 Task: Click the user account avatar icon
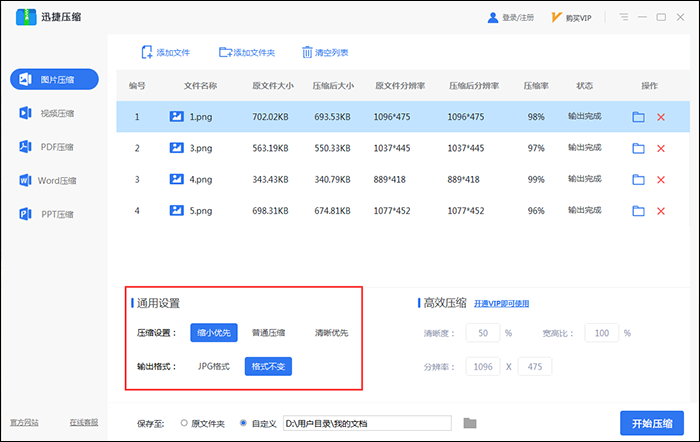493,17
